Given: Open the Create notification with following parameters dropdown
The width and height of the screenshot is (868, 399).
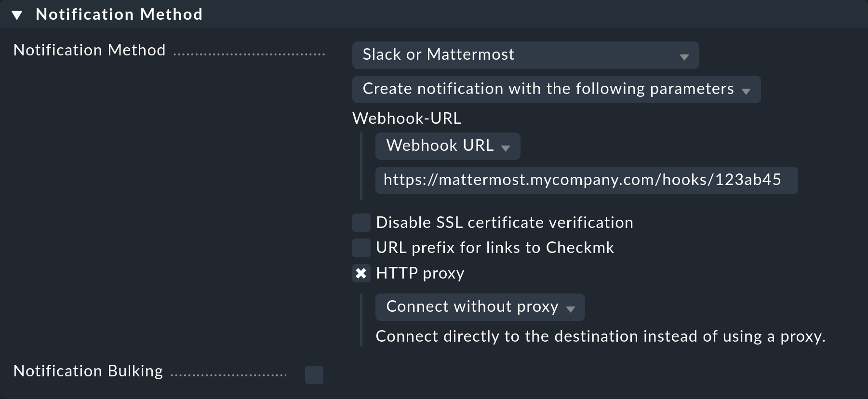Looking at the screenshot, I should coord(556,89).
